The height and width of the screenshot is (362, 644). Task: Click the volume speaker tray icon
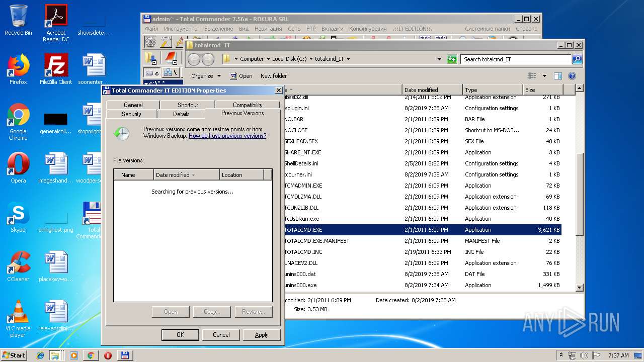point(584,355)
